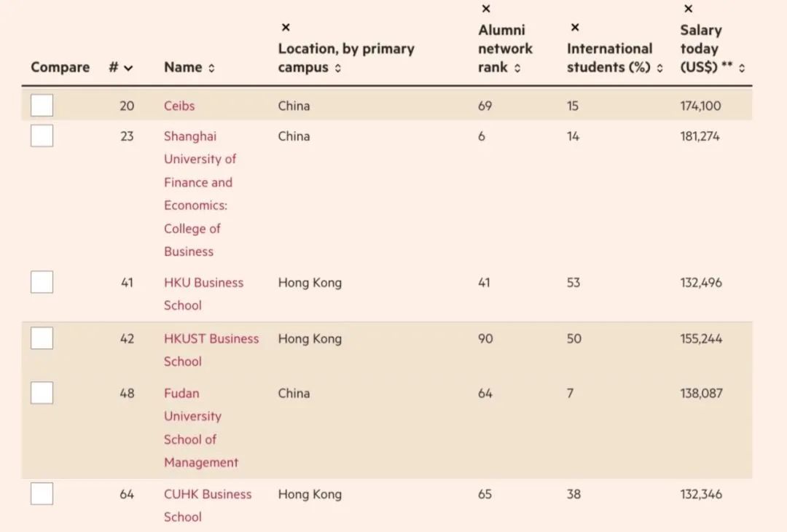
Task: Open the Ceibs school link
Action: [179, 106]
